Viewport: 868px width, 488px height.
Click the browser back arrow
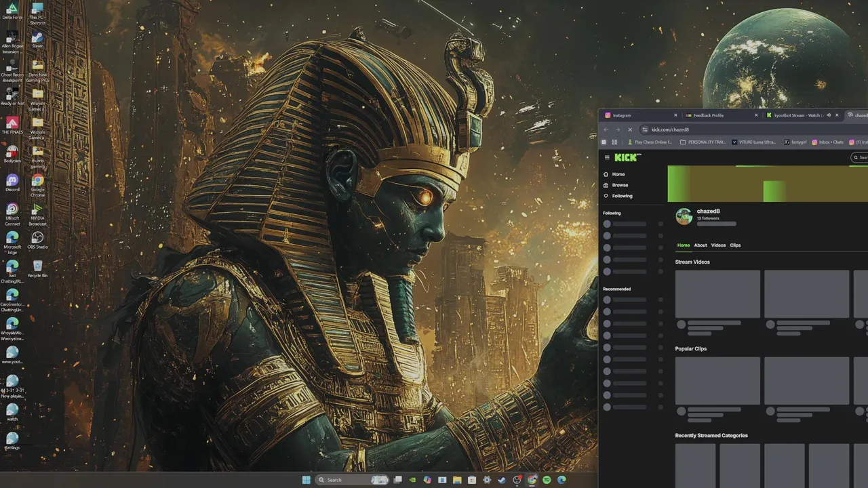606,129
